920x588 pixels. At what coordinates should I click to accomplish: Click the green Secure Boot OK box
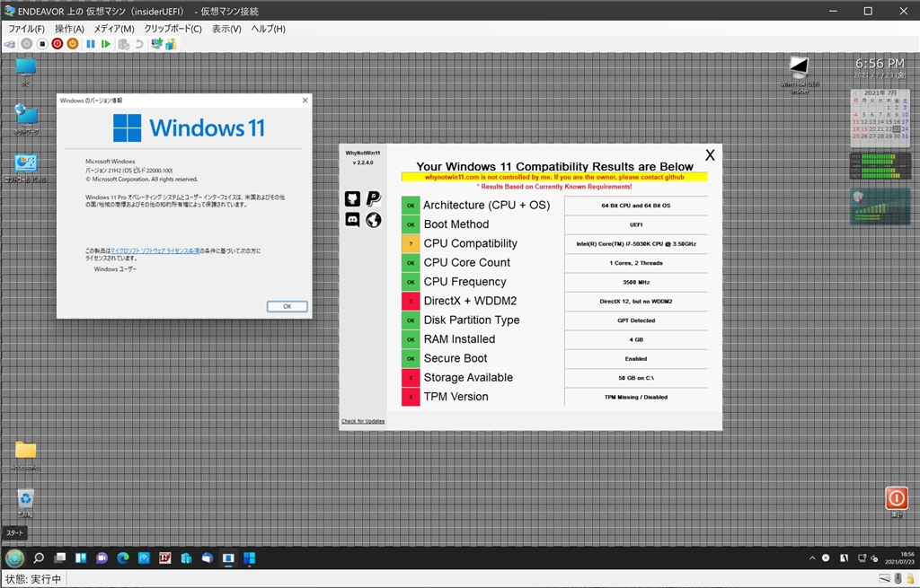pos(411,359)
